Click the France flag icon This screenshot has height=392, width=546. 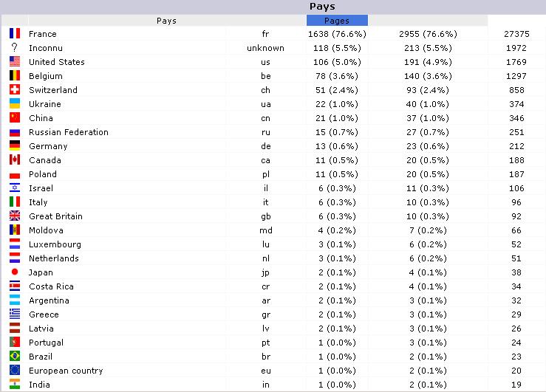(15, 34)
